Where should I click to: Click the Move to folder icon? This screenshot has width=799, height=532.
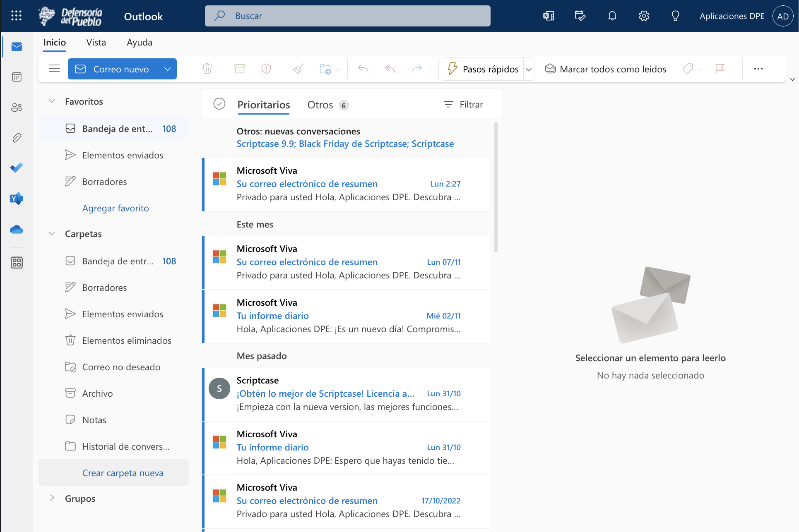coord(325,69)
